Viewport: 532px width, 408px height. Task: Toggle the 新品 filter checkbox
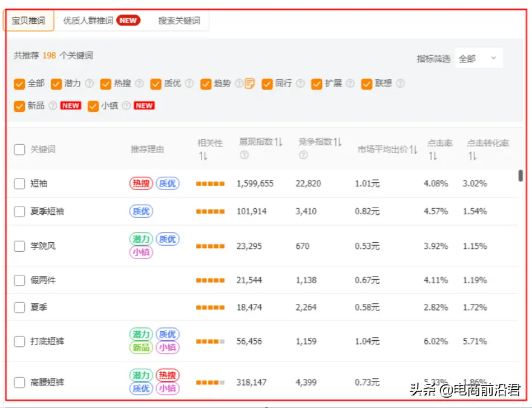[19, 105]
